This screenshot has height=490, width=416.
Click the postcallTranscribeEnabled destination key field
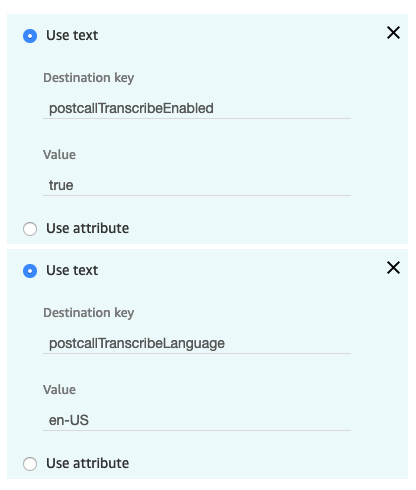tap(197, 109)
